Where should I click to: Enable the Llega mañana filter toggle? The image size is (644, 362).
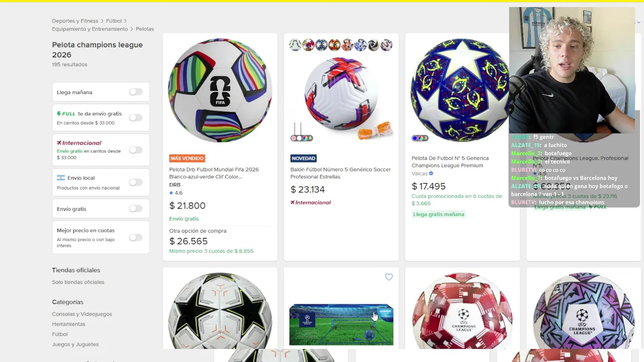135,92
